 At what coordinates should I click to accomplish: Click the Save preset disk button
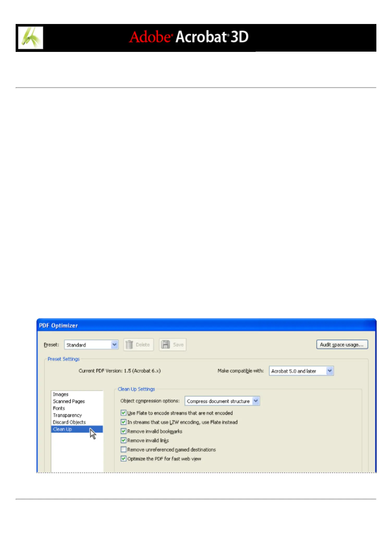click(x=173, y=345)
